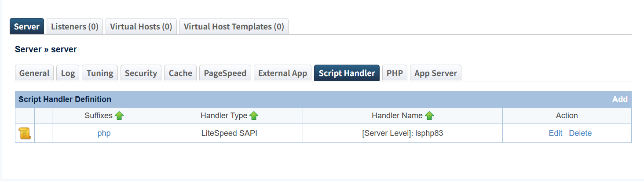Switch to the Log tab
The width and height of the screenshot is (644, 182).
(x=68, y=73)
